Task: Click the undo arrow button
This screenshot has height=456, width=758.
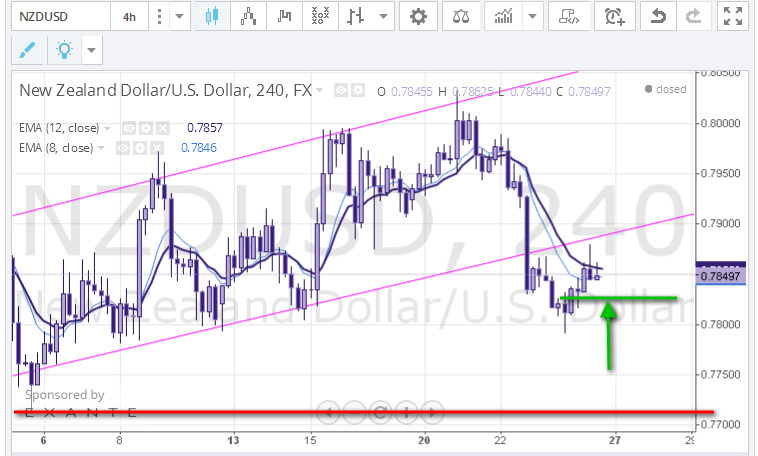Action: pos(658,16)
